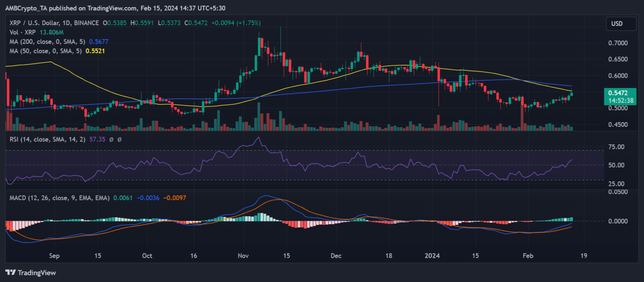This screenshot has width=644, height=282.
Task: Click the Feb label on time axis
Action: click(528, 255)
